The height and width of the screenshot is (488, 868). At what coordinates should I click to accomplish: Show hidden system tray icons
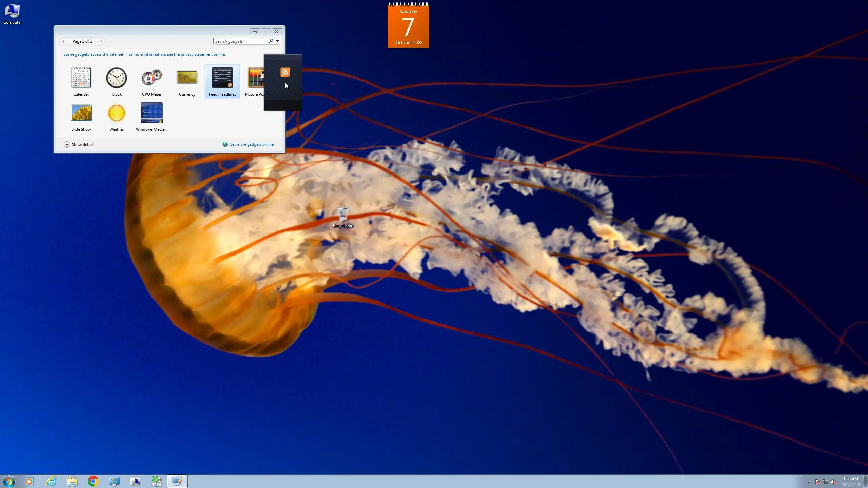coord(809,482)
